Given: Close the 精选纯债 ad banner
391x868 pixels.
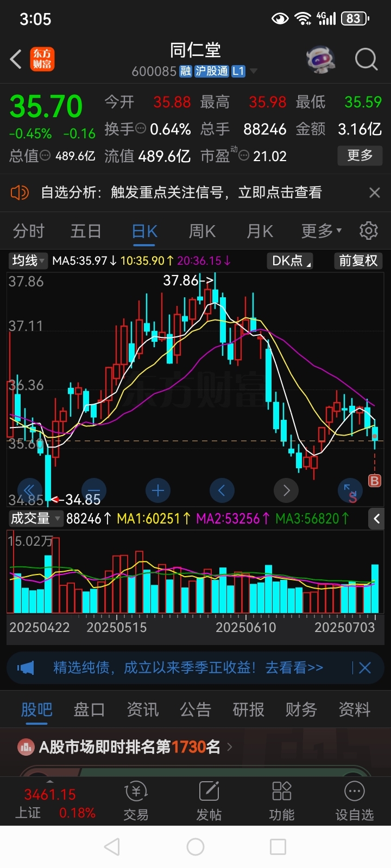Looking at the screenshot, I should coord(364,668).
